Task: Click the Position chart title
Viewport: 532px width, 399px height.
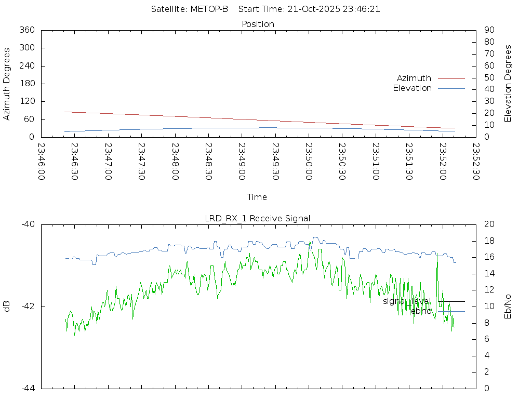Action: pos(258,24)
